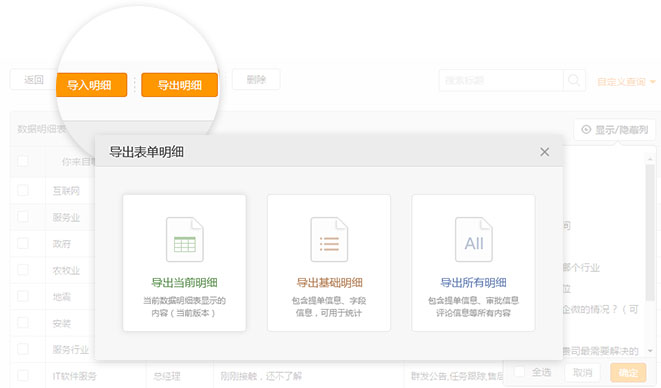Tick the checkbox for 政府 row

point(23,243)
